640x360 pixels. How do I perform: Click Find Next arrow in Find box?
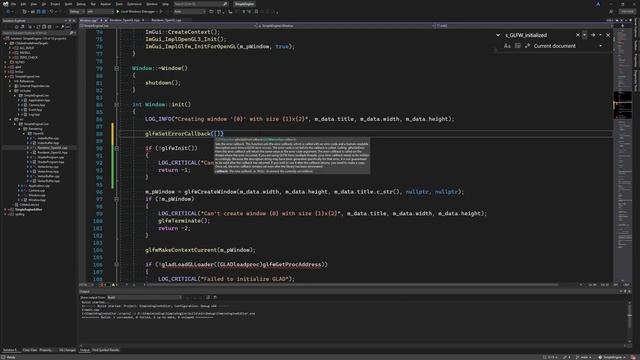593,35
